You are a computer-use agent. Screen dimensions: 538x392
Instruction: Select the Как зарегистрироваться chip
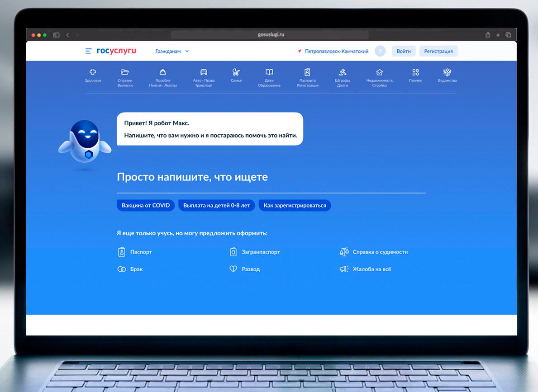point(295,205)
